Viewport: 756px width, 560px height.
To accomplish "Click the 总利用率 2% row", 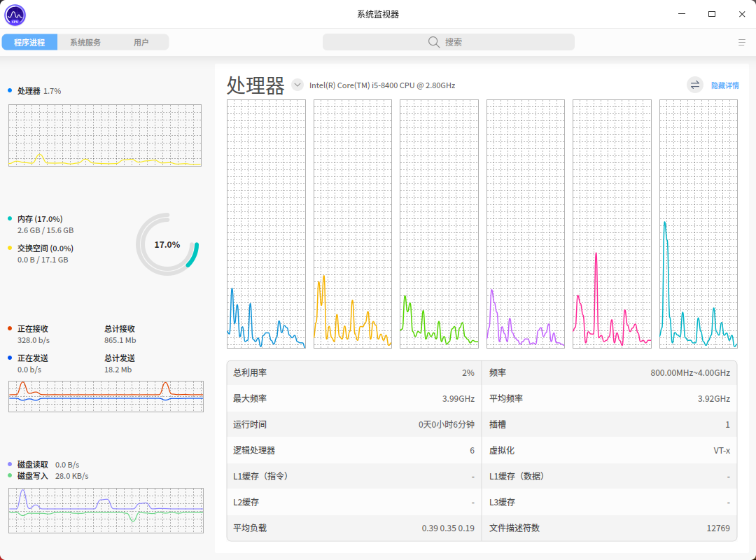I will 354,373.
